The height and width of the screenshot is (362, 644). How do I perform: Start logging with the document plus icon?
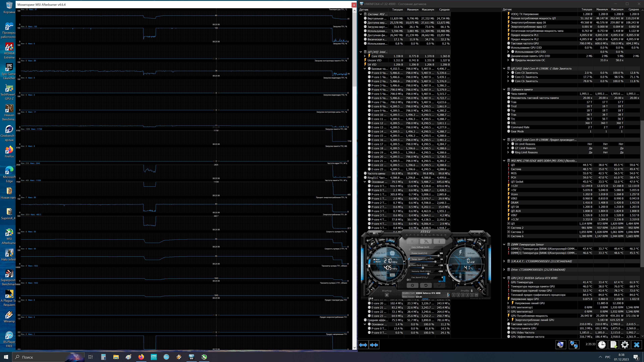[x=613, y=345]
